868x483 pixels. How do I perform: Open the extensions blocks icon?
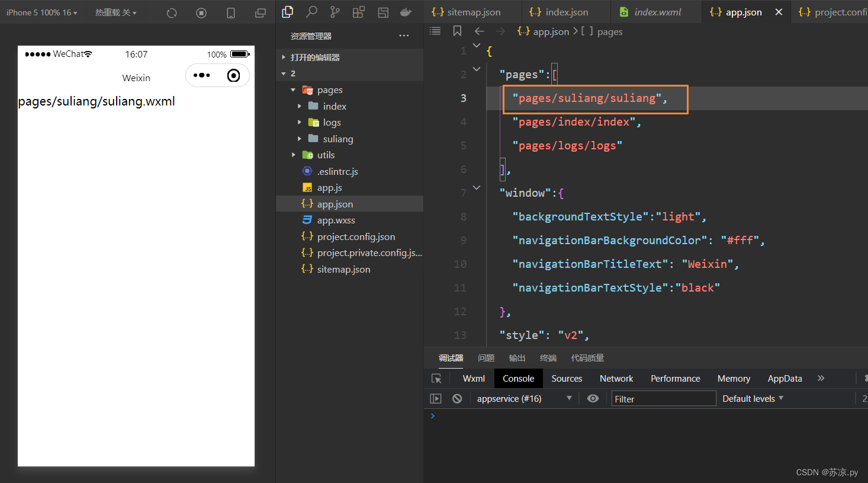coord(358,12)
